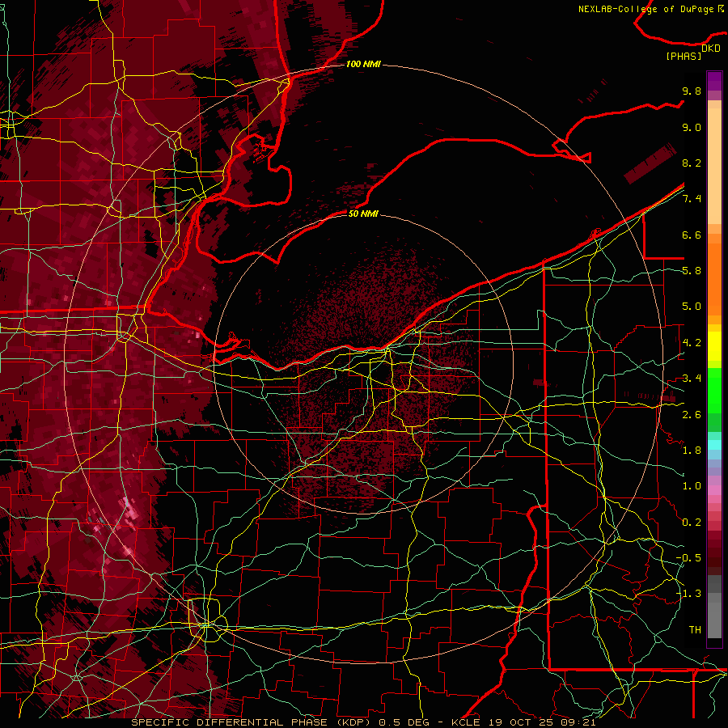Click the bright green segment of color bar
Viewport: 728px width, 728px height.
pyautogui.click(x=714, y=390)
